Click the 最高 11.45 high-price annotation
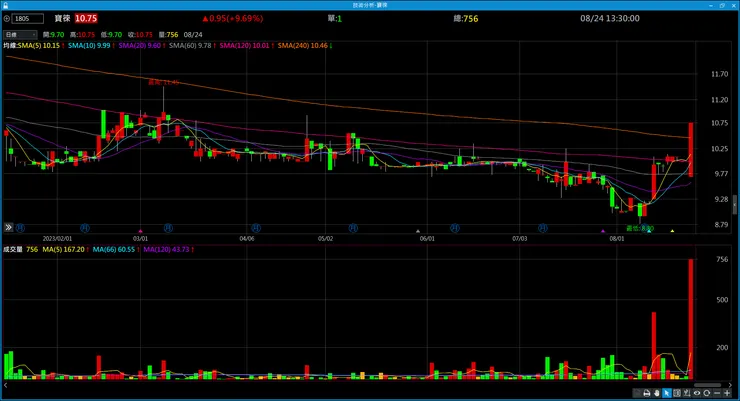 [x=164, y=82]
